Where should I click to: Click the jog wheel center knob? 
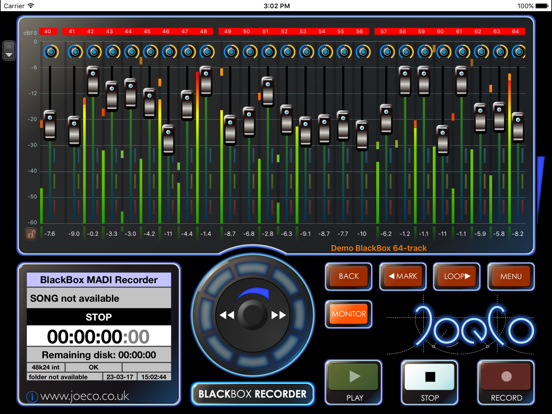click(252, 314)
